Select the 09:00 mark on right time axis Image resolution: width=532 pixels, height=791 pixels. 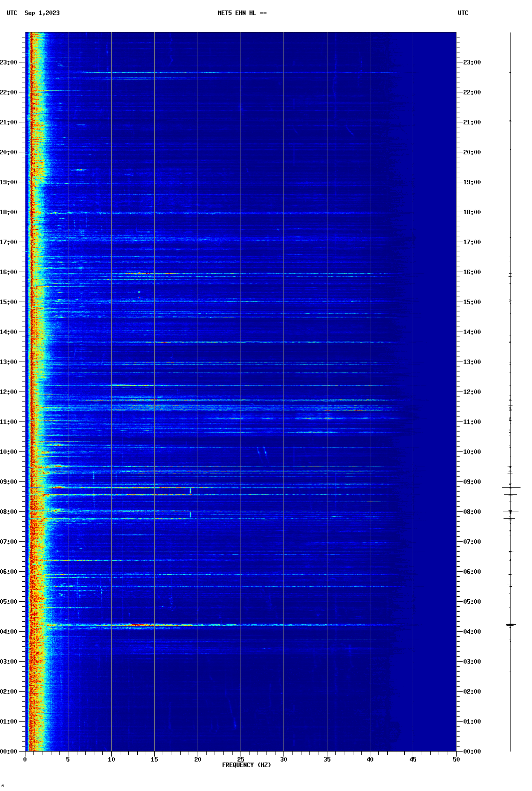472,482
